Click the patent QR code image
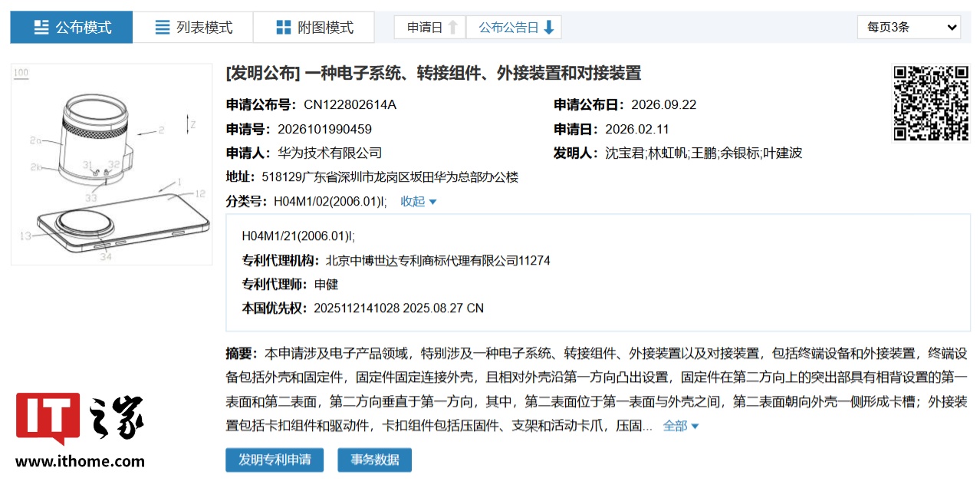 [931, 104]
